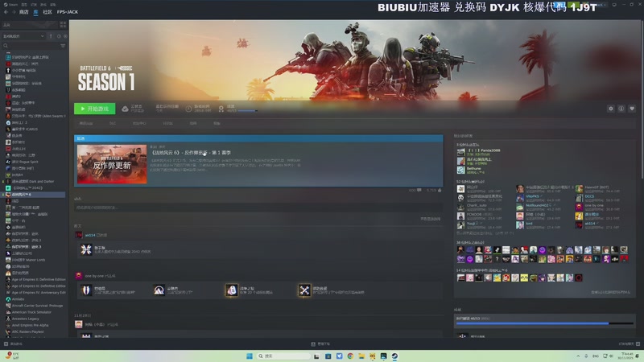Click the add game plus icon
The width and height of the screenshot is (644, 362).
[x=6, y=344]
